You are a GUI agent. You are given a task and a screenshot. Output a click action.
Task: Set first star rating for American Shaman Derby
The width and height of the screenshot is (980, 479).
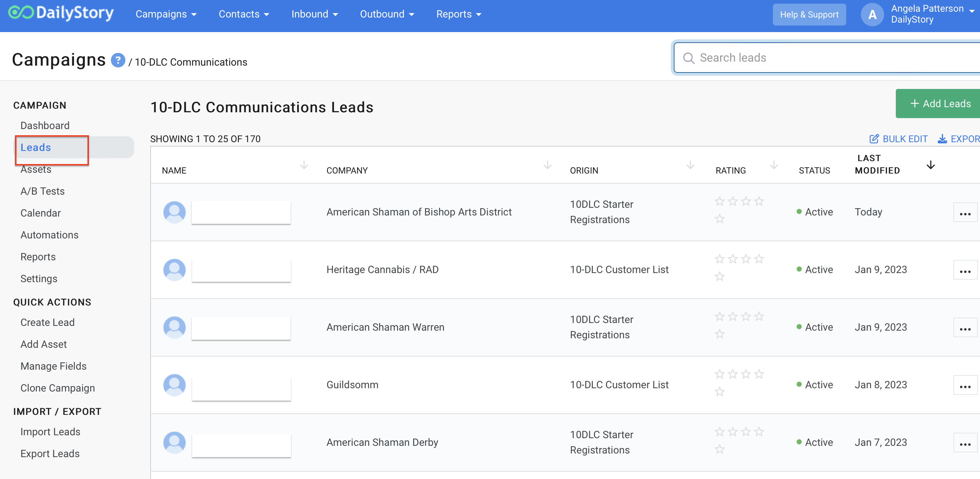[x=719, y=432]
